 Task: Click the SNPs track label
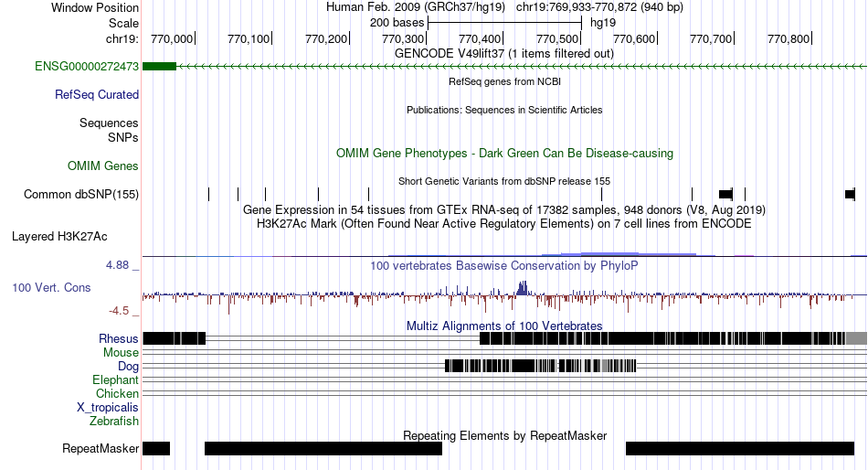(x=123, y=137)
